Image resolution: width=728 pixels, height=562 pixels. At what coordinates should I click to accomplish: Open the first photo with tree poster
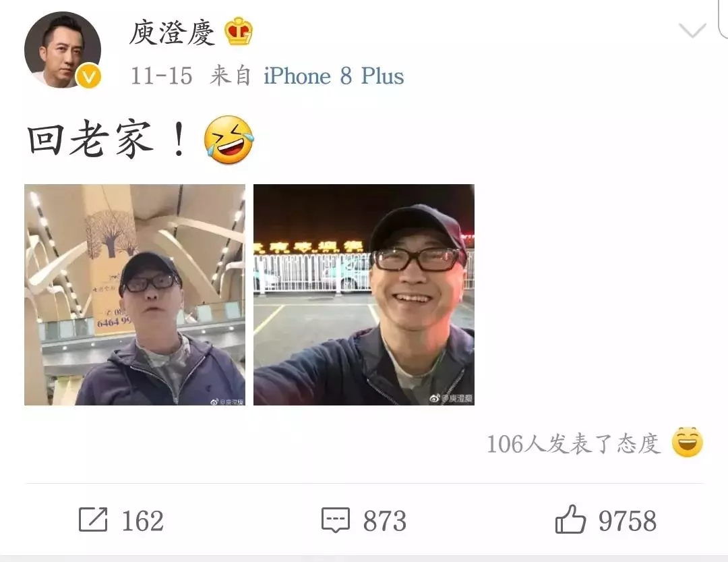pyautogui.click(x=135, y=295)
